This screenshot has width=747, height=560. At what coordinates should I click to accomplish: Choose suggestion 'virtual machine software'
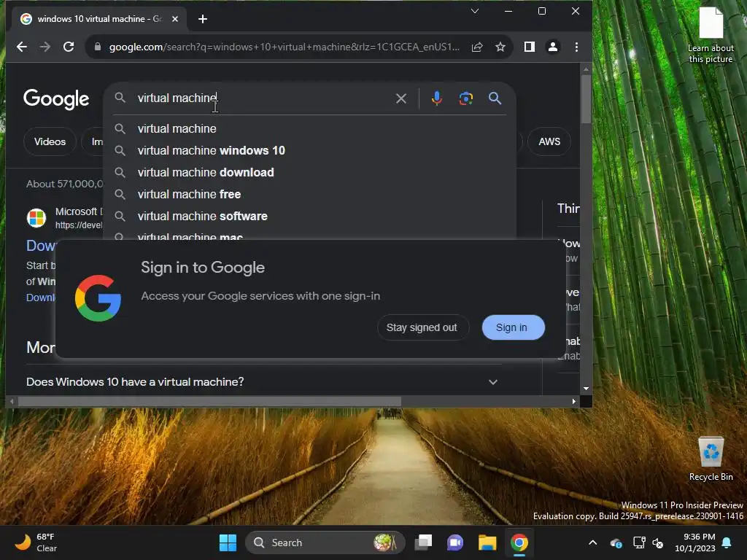pos(309,216)
